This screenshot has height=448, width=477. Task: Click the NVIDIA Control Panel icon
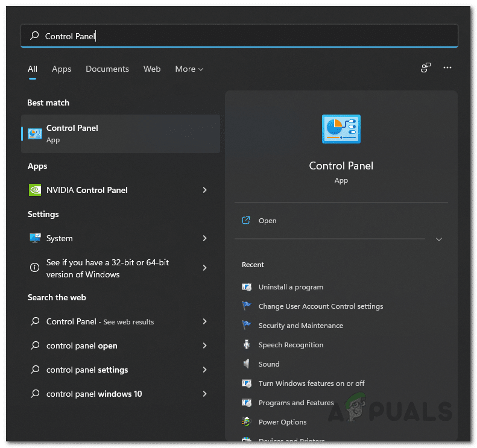click(35, 190)
